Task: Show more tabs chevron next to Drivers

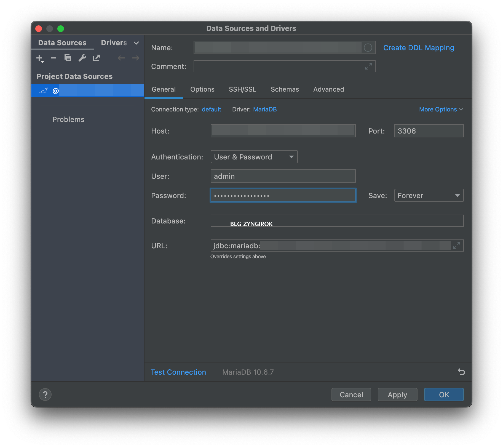Action: pyautogui.click(x=136, y=43)
